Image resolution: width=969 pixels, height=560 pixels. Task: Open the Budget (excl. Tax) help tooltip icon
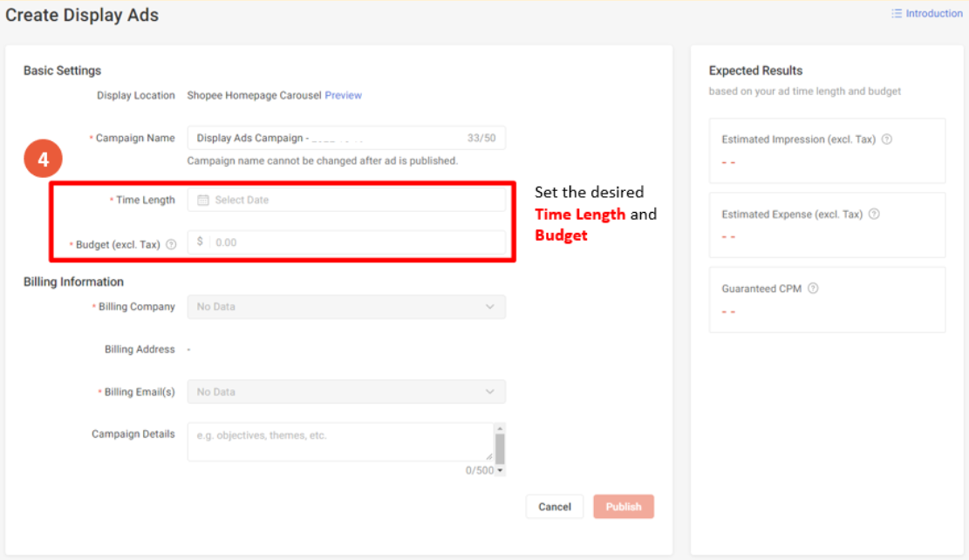pos(173,242)
